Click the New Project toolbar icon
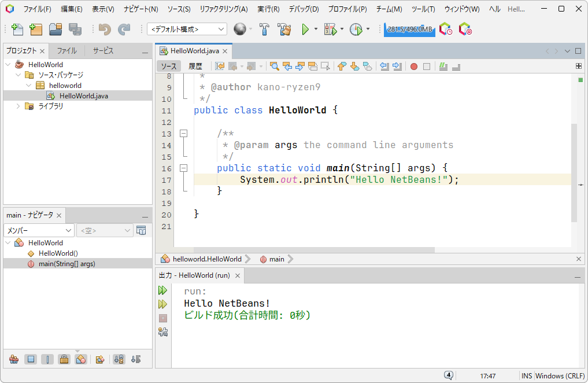The height and width of the screenshot is (383, 588). click(x=36, y=30)
